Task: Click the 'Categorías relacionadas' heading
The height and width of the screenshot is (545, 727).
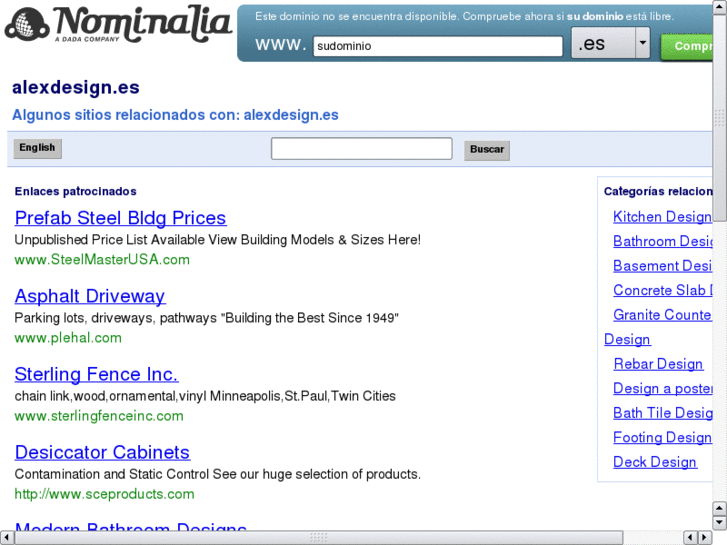Action: tap(658, 192)
